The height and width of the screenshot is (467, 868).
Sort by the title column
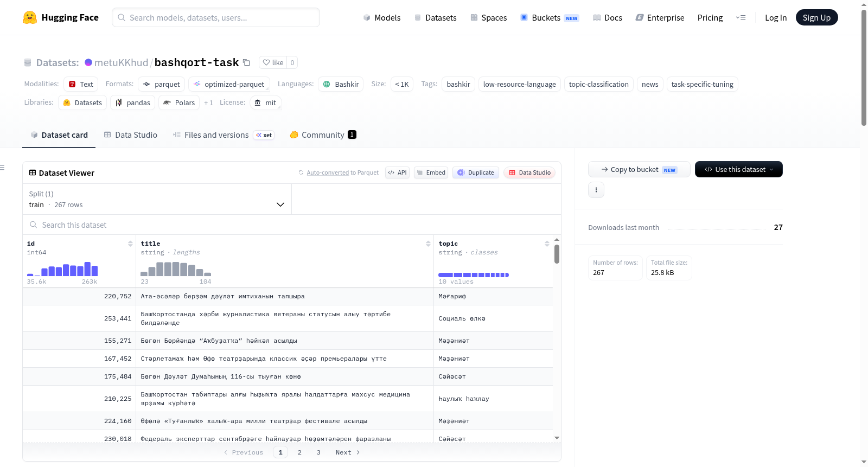[428, 244]
